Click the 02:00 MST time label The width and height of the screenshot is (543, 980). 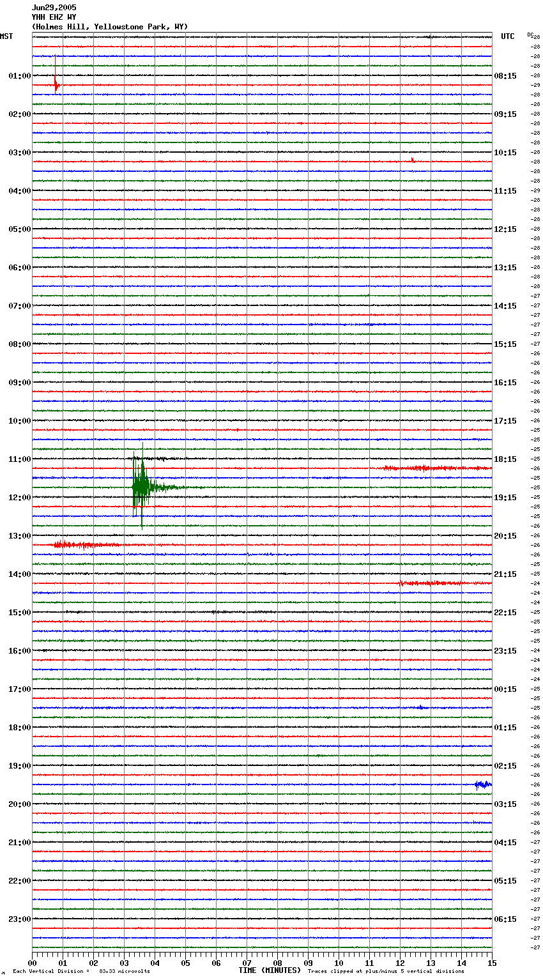[x=20, y=114]
